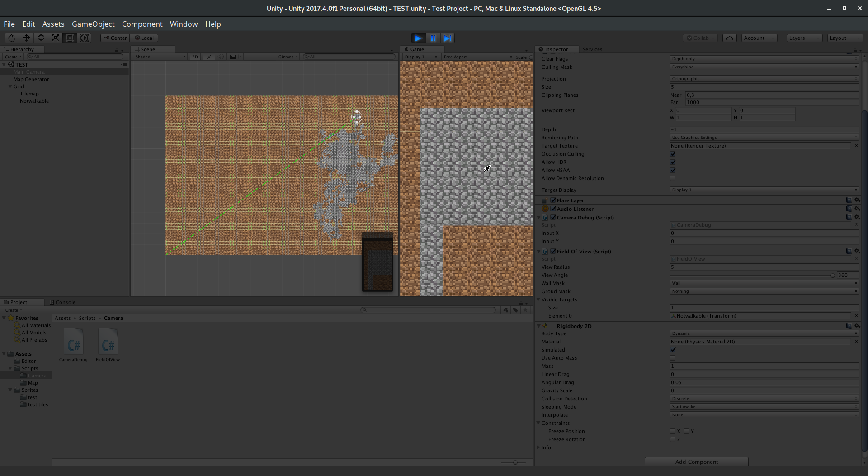868x476 pixels.
Task: Open Audio Listener gear settings menu
Action: (x=857, y=209)
